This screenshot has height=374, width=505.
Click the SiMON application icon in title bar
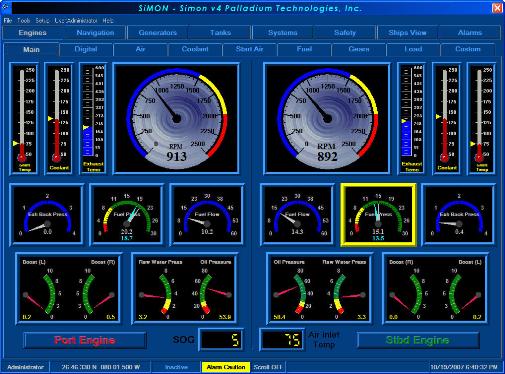coord(5,7)
